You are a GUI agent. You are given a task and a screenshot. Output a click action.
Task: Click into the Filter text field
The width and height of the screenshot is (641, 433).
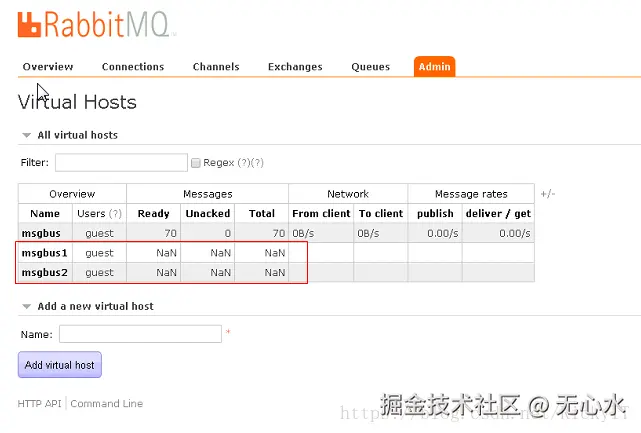pos(121,163)
